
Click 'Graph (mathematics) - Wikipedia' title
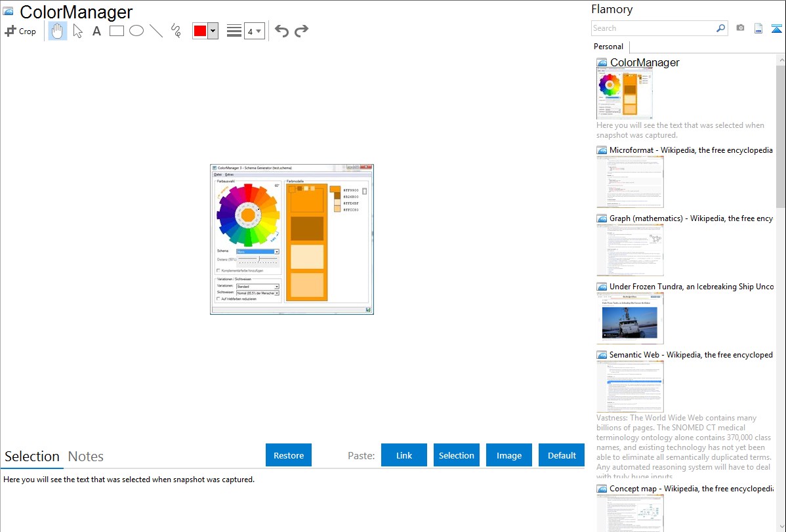(691, 218)
